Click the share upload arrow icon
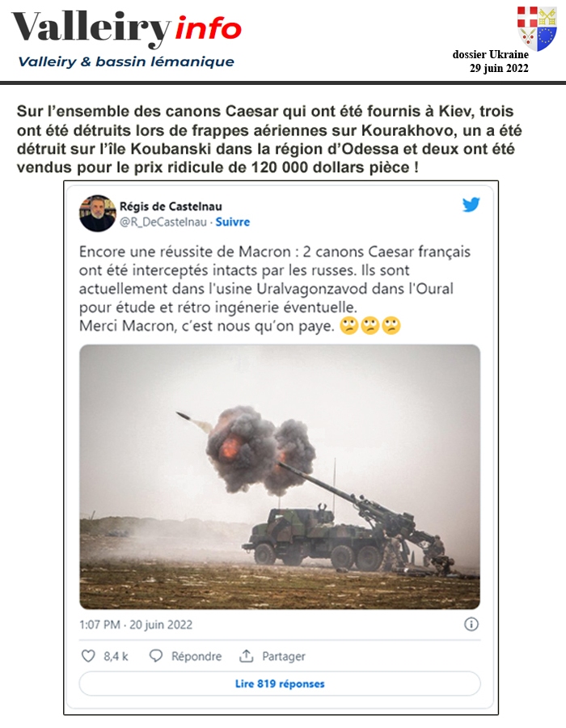This screenshot has width=566, height=728. (246, 655)
